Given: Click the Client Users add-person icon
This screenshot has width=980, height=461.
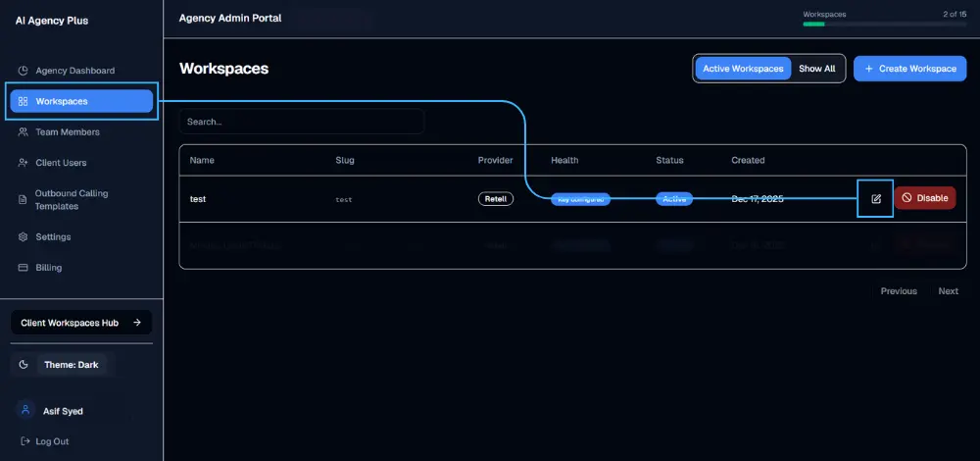Looking at the screenshot, I should coord(24,163).
